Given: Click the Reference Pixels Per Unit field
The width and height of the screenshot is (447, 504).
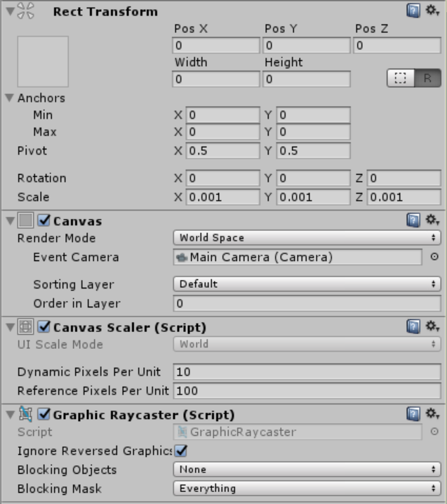Looking at the screenshot, I should (x=307, y=391).
